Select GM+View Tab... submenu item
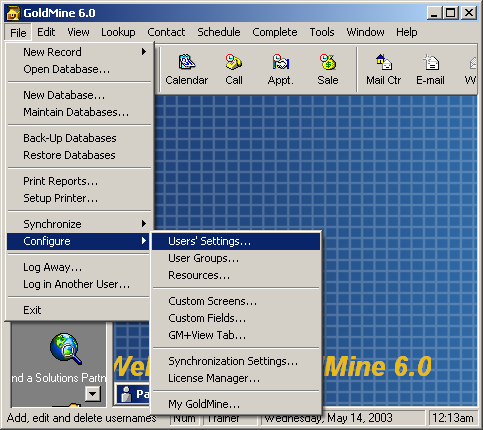 (x=236, y=335)
